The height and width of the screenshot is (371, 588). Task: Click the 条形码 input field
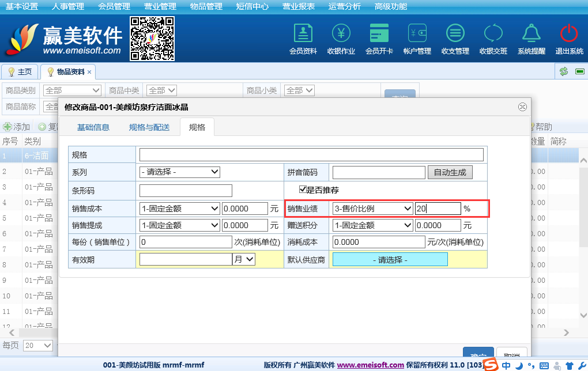tap(186, 191)
